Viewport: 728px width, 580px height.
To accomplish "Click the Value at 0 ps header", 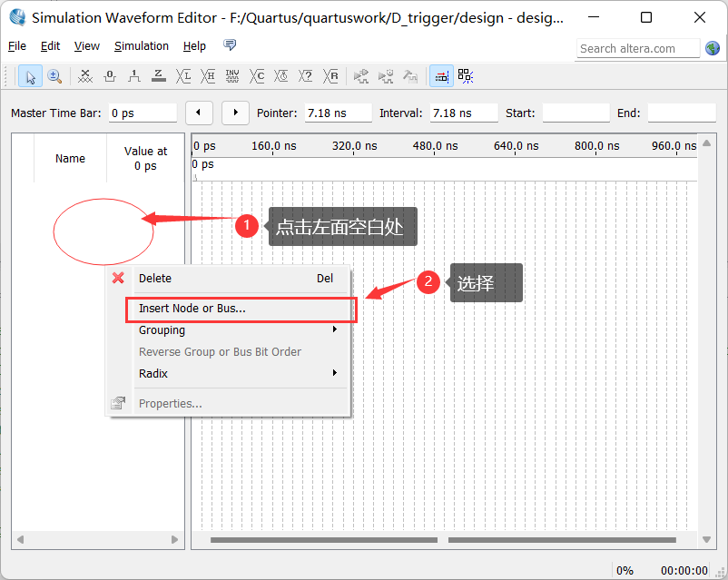I will pyautogui.click(x=145, y=158).
